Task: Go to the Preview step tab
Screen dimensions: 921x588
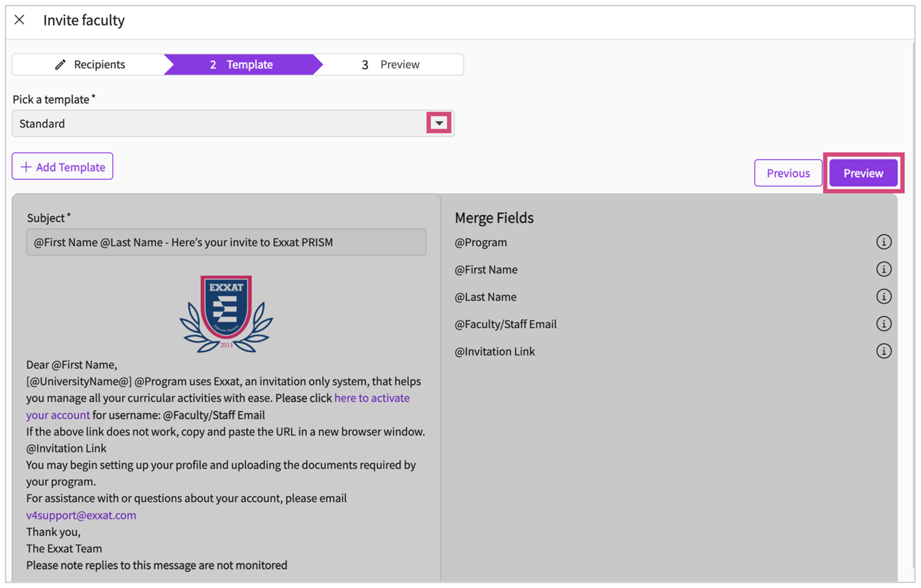Action: click(x=391, y=65)
